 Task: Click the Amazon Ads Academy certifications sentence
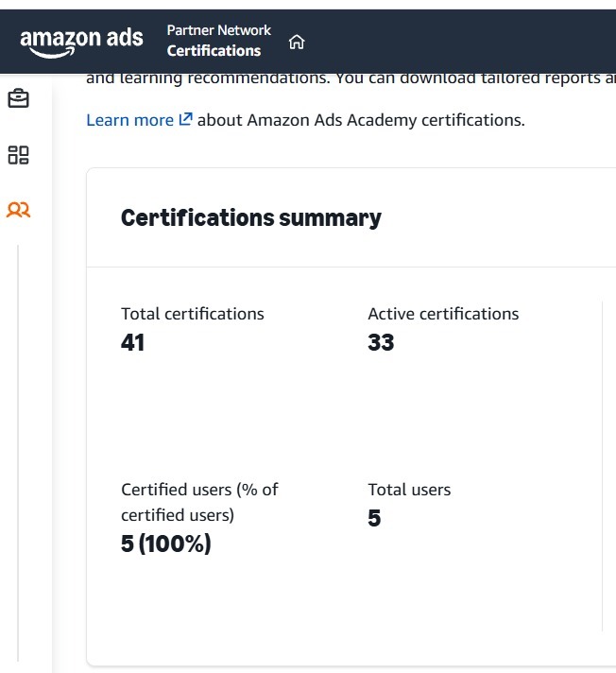click(x=361, y=120)
